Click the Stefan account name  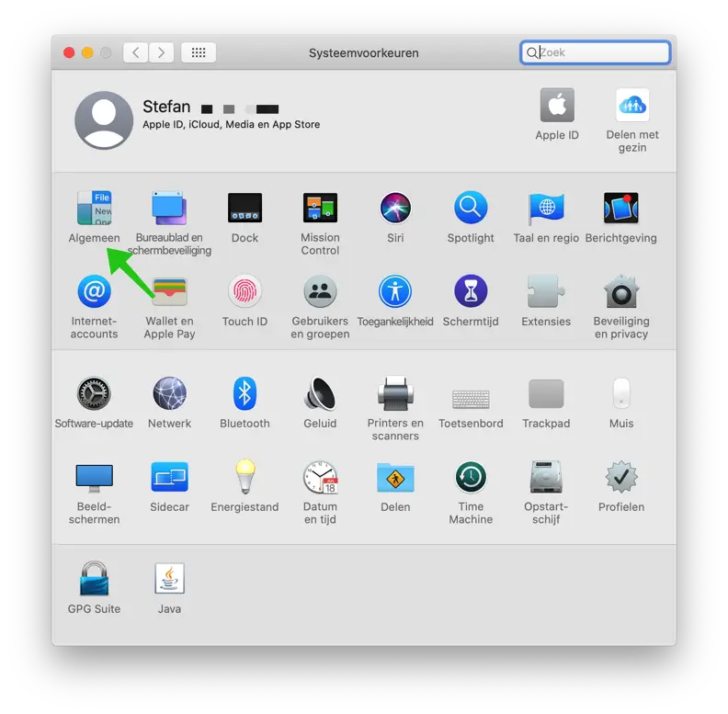[x=166, y=107]
